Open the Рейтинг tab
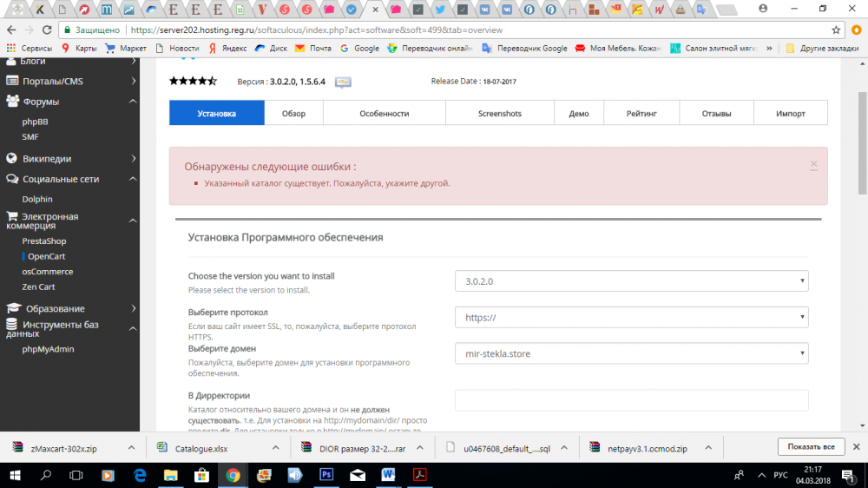Screen dimensions: 868x488 click(x=641, y=113)
